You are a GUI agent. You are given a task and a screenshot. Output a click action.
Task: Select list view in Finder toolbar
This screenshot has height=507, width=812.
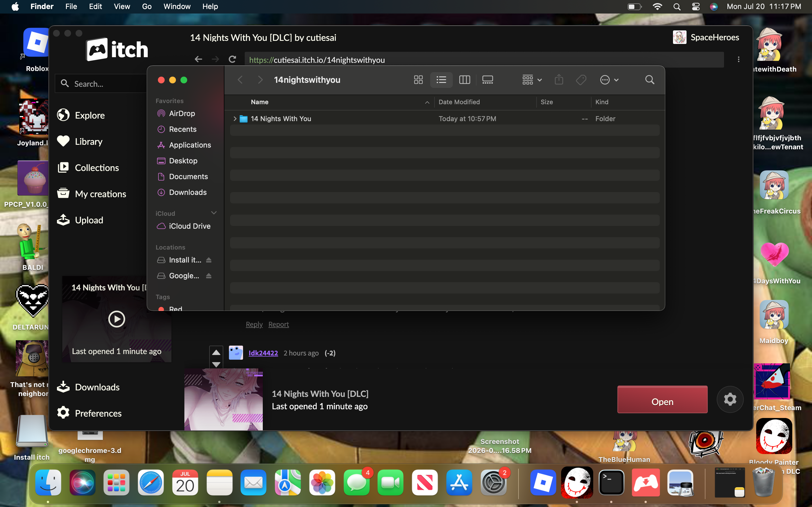coord(441,80)
